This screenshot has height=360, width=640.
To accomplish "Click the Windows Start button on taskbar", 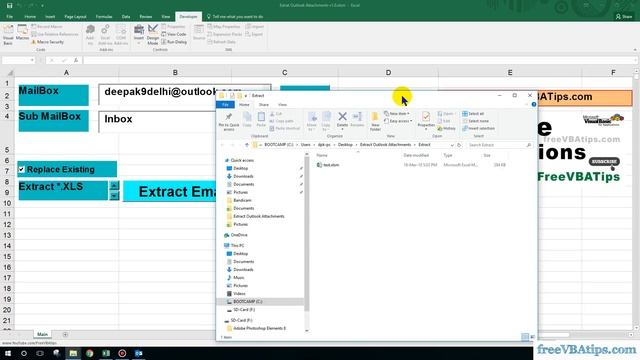I will click(8, 353).
